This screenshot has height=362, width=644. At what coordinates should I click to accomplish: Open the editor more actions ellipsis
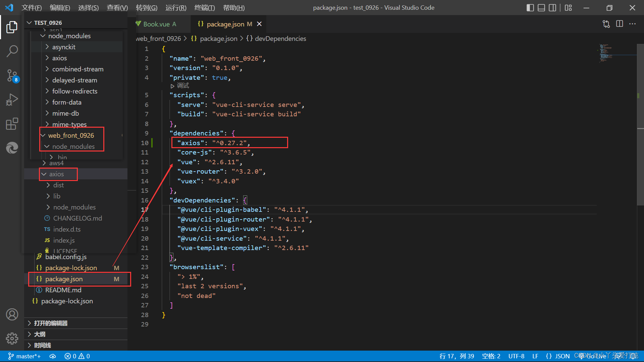coord(632,24)
